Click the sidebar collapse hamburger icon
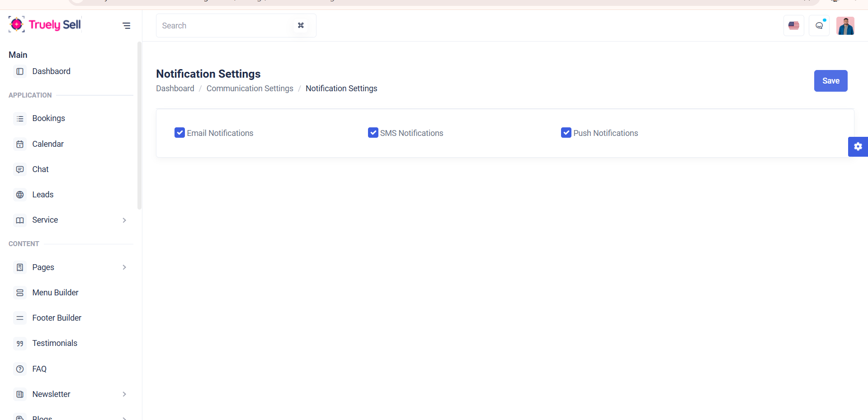Viewport: 868px width, 420px height. pyautogui.click(x=127, y=26)
